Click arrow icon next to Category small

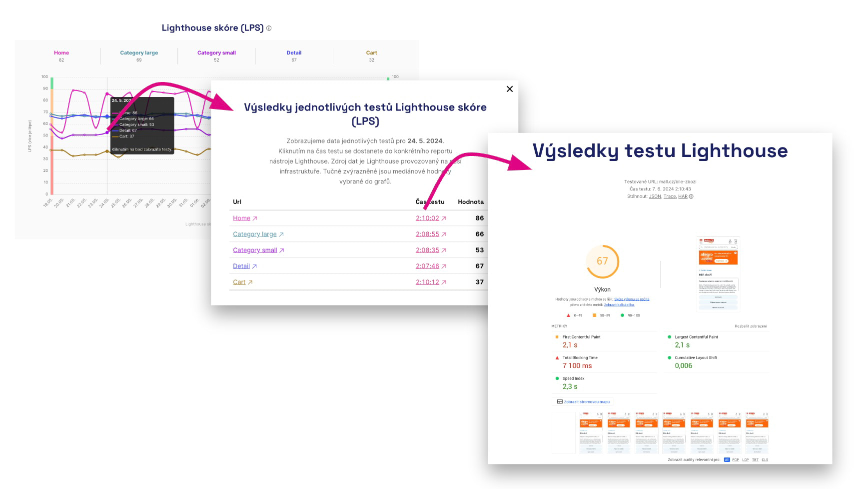(282, 250)
